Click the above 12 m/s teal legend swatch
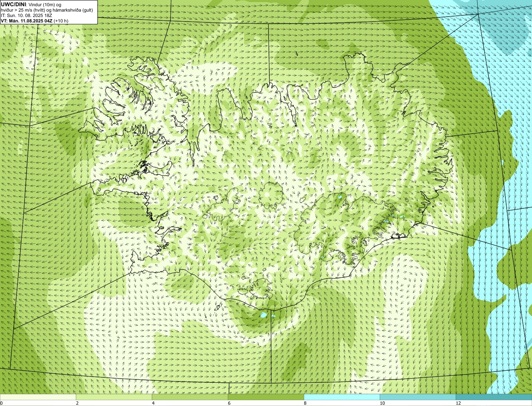Screen dimensions: 532x406 494,397
